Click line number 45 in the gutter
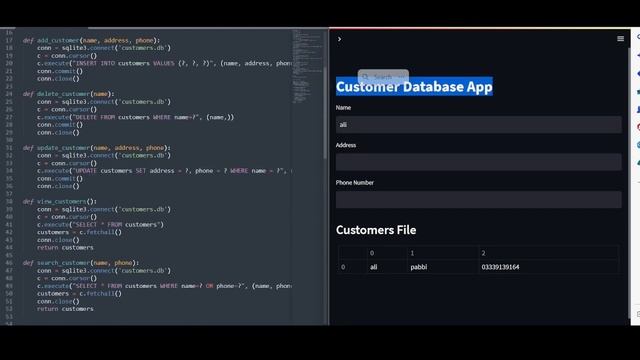640x360 pixels. [x=9, y=255]
